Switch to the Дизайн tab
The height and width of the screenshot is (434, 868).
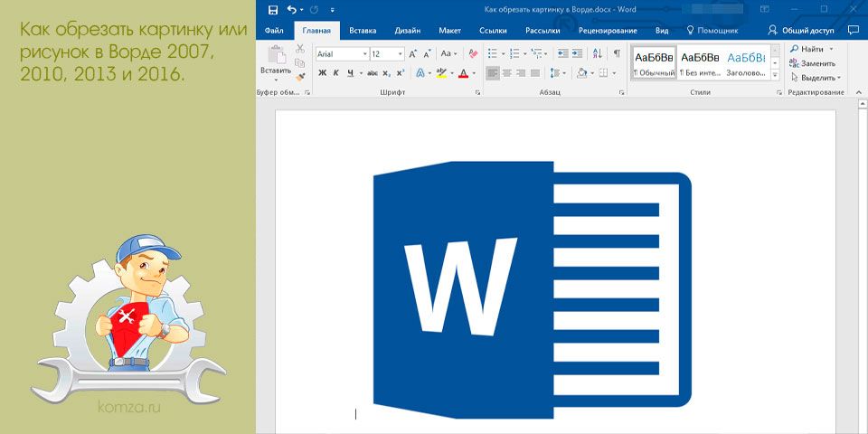407,31
